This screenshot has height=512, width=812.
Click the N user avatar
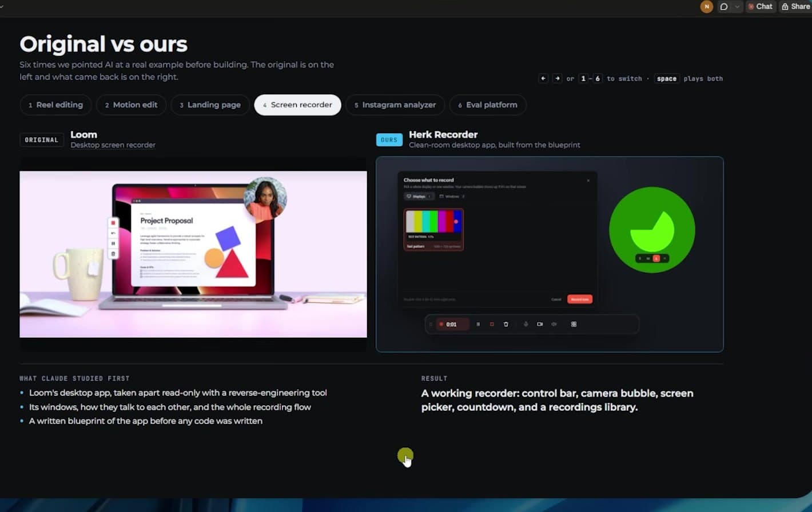(x=707, y=7)
